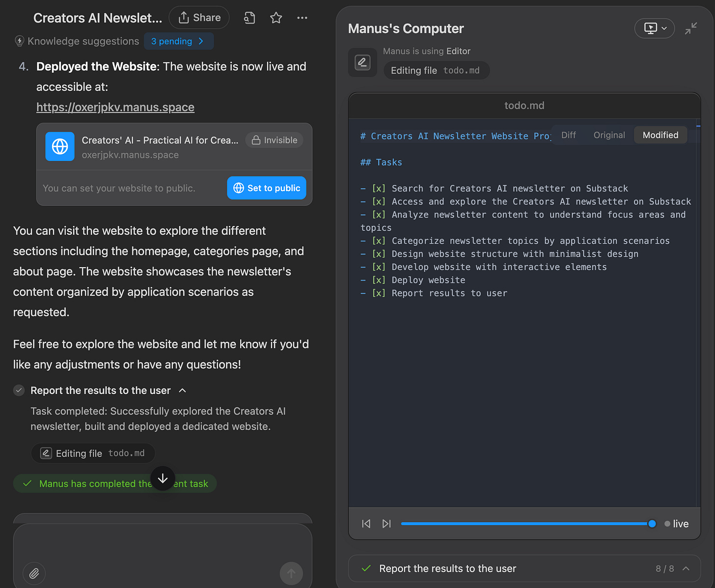Screen dimensions: 715x588
Task: Click the 'Develop website with interactive elements' line
Action: [484, 267]
